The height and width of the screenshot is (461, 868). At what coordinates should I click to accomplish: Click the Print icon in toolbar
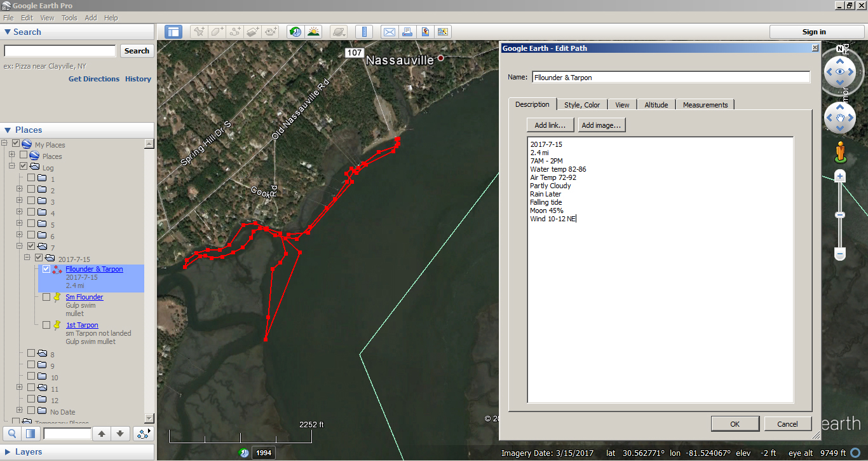coord(407,32)
